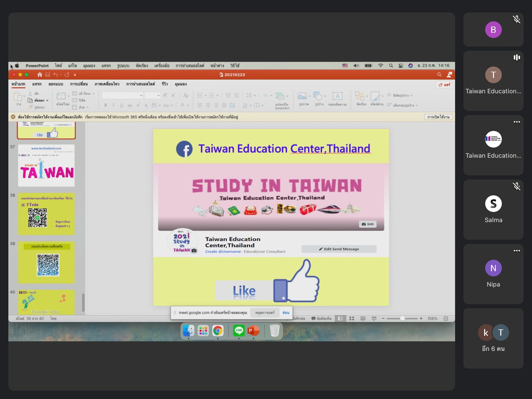
Task: Open the Design tab (ออกแบบ)
Action: (56, 84)
